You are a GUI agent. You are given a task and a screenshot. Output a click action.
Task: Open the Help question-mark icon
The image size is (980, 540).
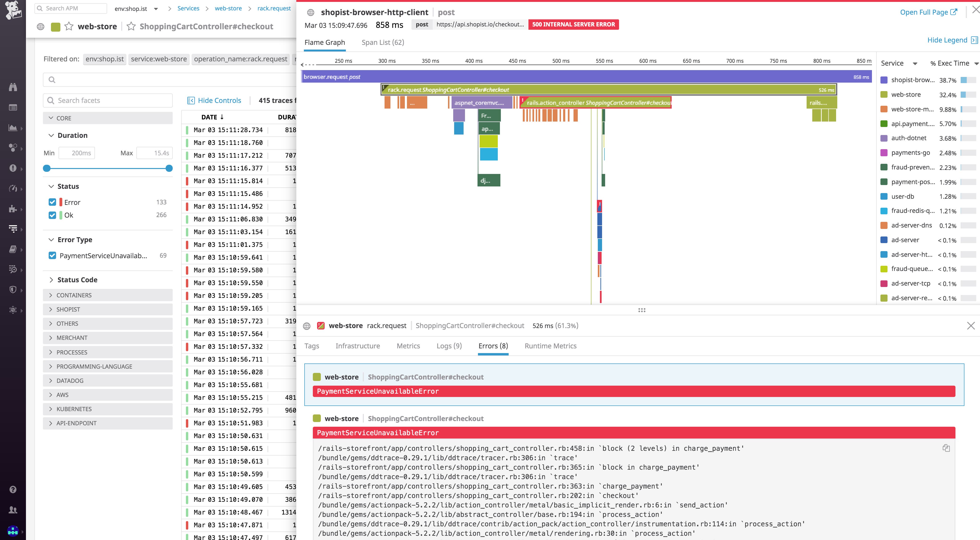pos(13,489)
